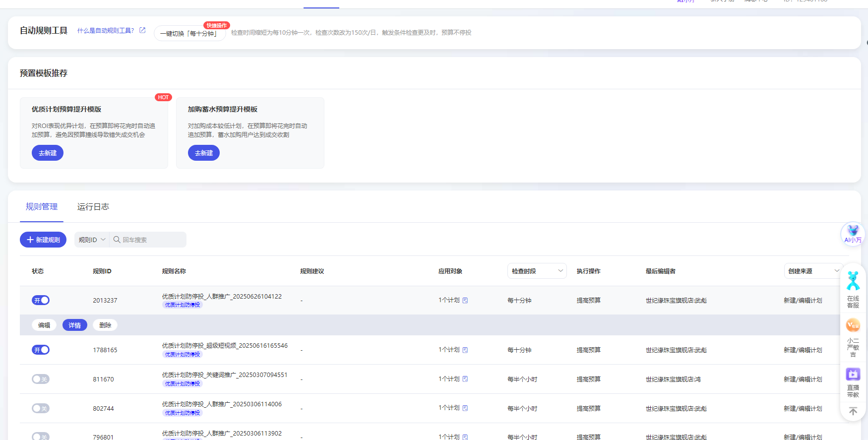Disable the switch for rule 1788165
Image resolution: width=868 pixels, height=440 pixels.
pos(41,350)
